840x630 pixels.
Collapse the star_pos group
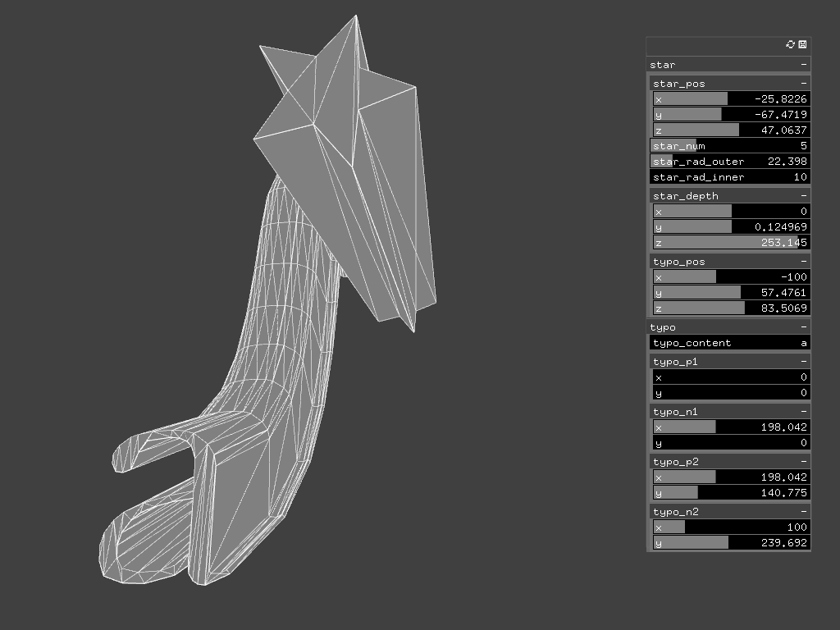tap(804, 83)
